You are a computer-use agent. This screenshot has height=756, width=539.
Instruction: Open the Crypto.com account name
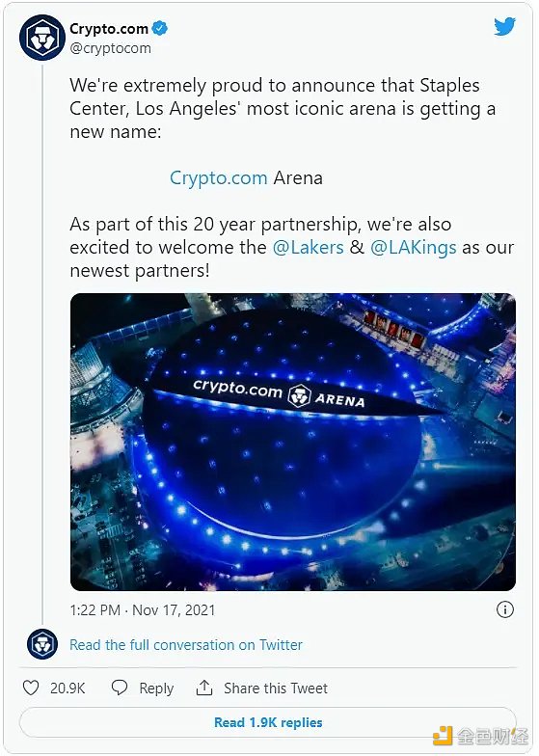(109, 29)
